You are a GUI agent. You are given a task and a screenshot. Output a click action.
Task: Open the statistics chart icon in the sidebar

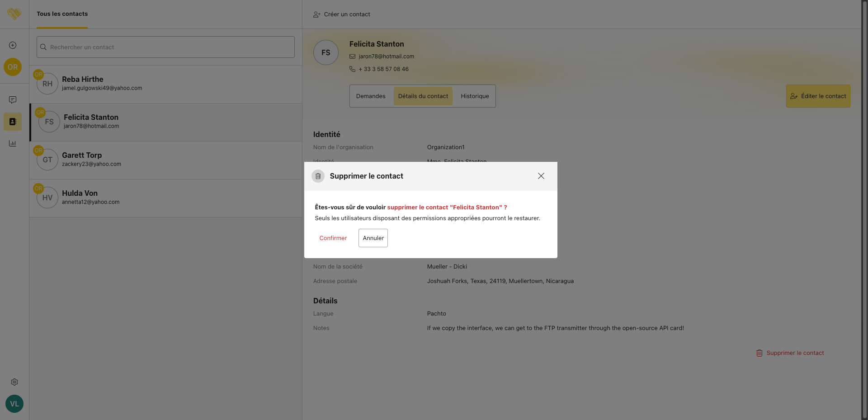[13, 143]
